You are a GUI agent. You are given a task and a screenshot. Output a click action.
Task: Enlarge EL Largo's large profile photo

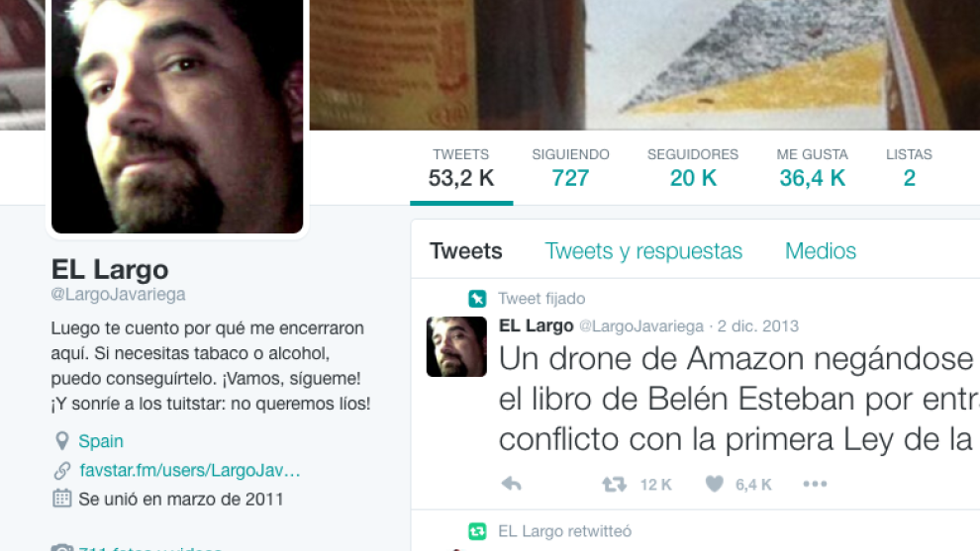(177, 117)
